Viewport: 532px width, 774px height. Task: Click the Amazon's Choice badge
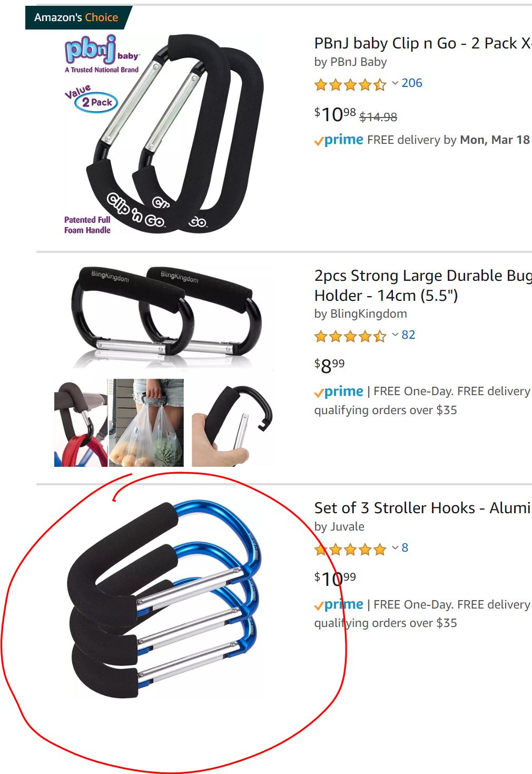click(x=77, y=17)
